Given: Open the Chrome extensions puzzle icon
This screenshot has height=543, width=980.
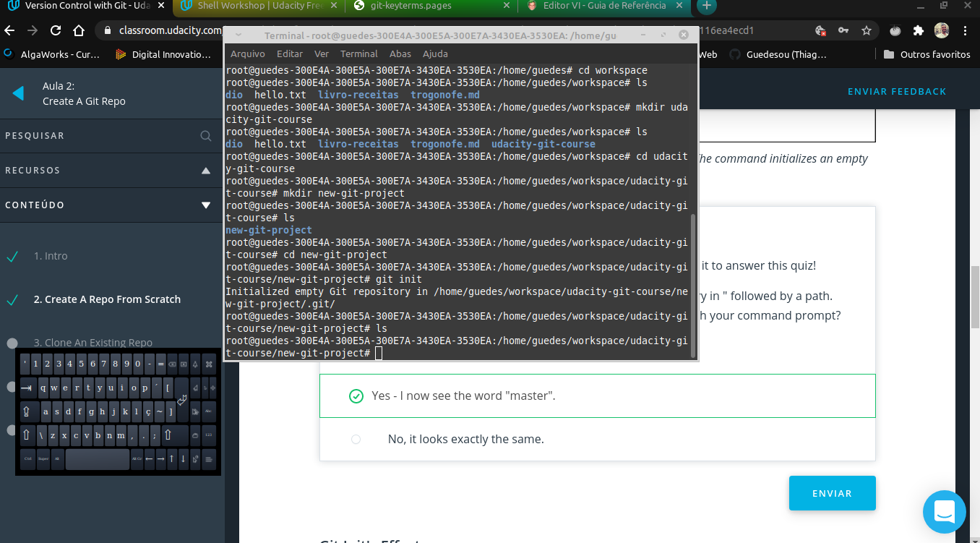Looking at the screenshot, I should 919,31.
